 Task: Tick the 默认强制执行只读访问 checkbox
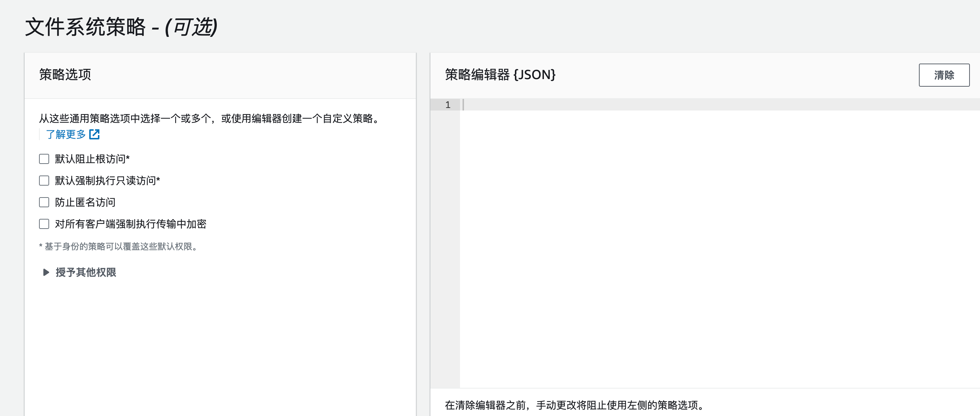[x=44, y=181]
